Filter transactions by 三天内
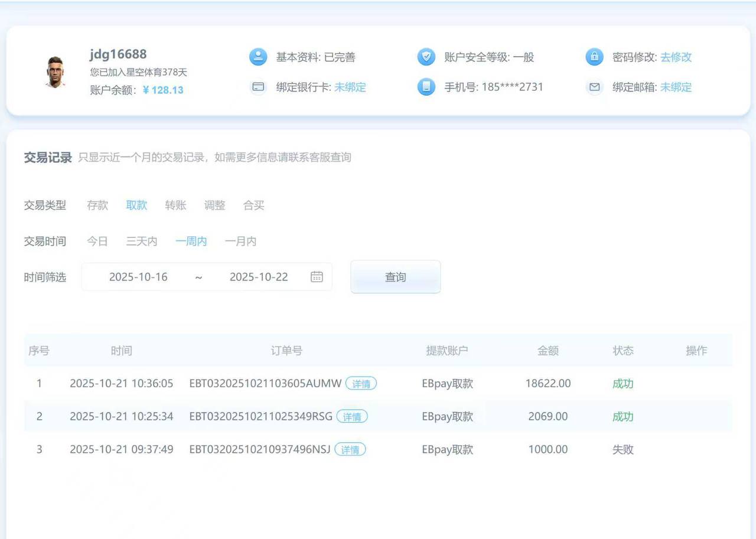 coord(142,241)
